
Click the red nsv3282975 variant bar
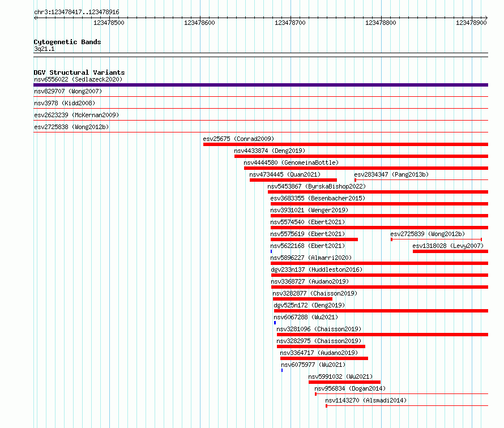[x=321, y=346]
